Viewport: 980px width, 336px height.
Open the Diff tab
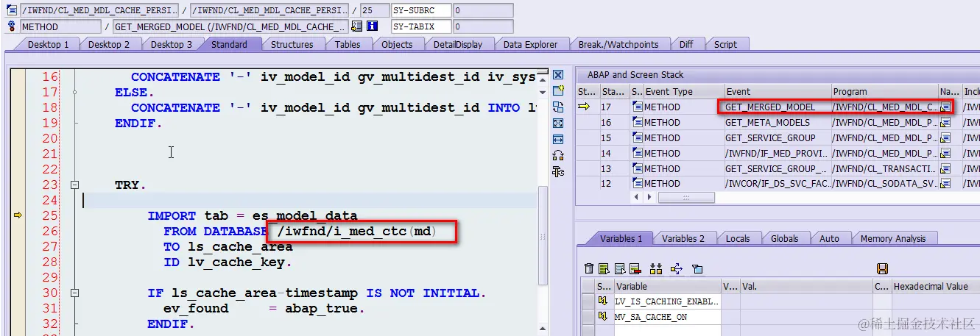[686, 44]
